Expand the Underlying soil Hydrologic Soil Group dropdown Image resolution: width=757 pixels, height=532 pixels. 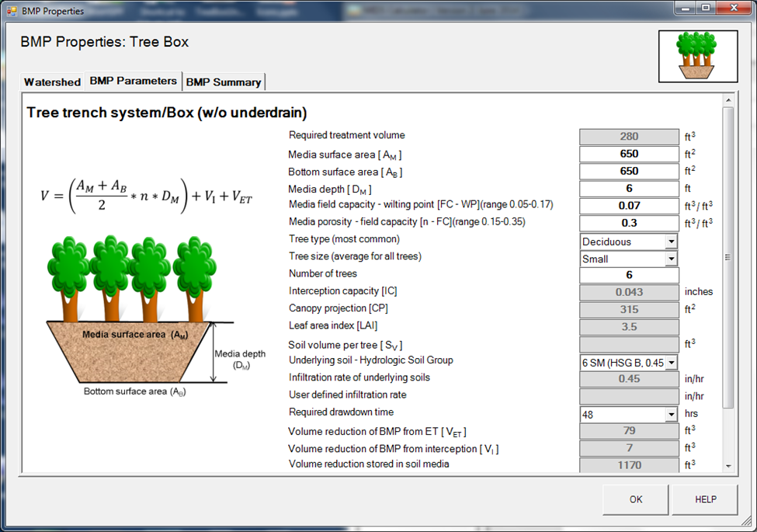[671, 363]
